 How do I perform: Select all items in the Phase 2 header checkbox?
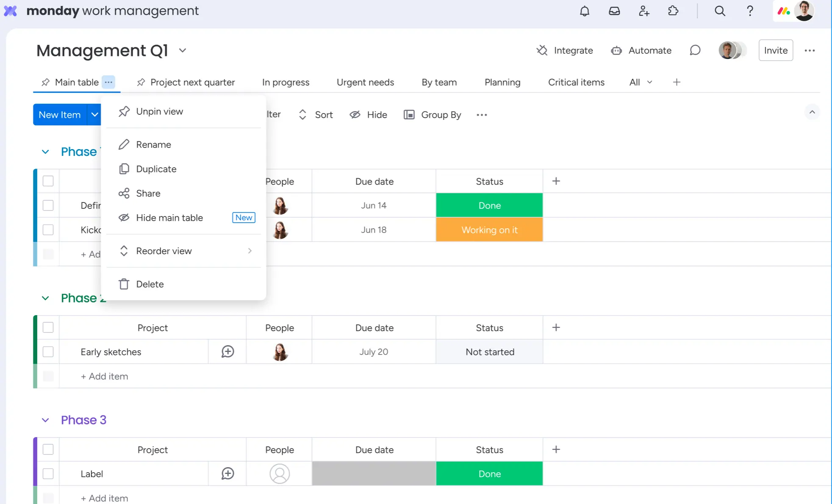coord(48,327)
